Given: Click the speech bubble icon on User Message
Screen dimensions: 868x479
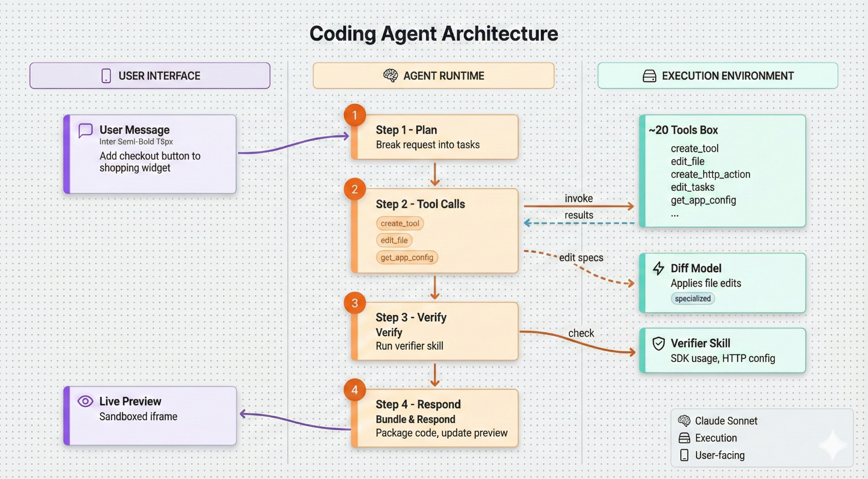Looking at the screenshot, I should click(86, 131).
